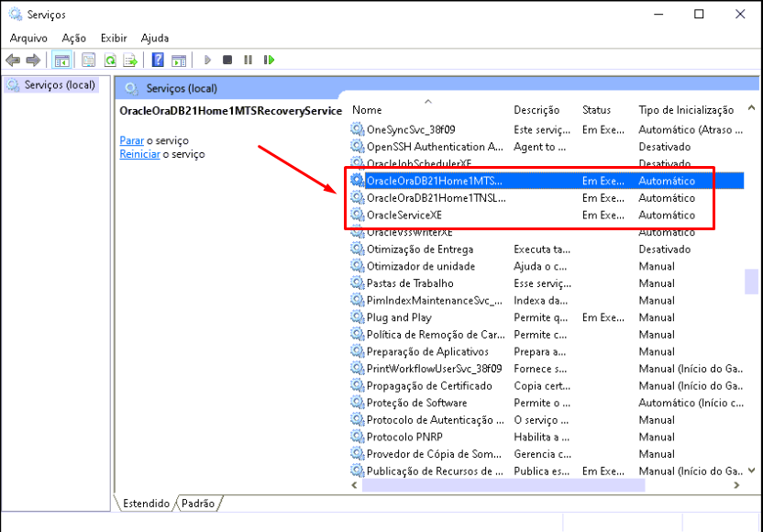
Task: Maximize the Serviços window
Action: pos(699,14)
